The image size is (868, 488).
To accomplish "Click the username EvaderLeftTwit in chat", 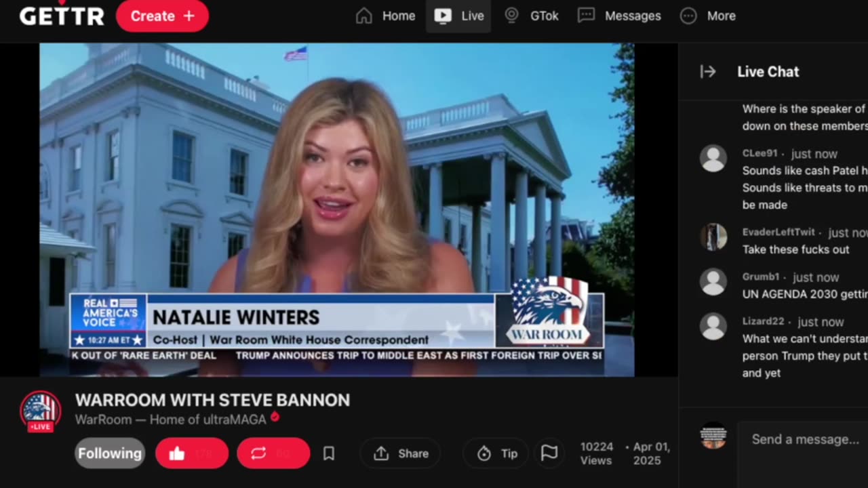I will point(778,232).
